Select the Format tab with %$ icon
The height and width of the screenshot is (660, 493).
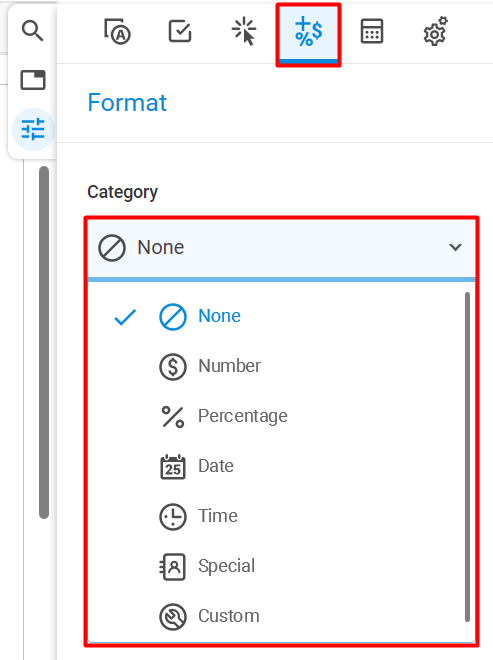309,35
